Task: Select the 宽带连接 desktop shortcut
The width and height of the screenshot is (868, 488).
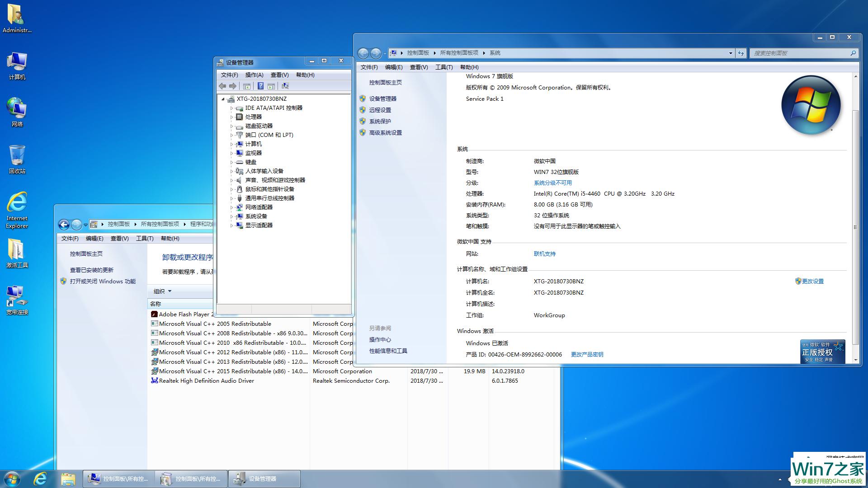Action: [17, 300]
